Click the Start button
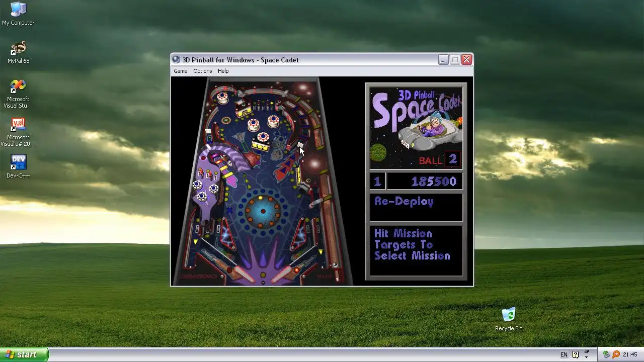This screenshot has width=644, height=362. click(24, 354)
